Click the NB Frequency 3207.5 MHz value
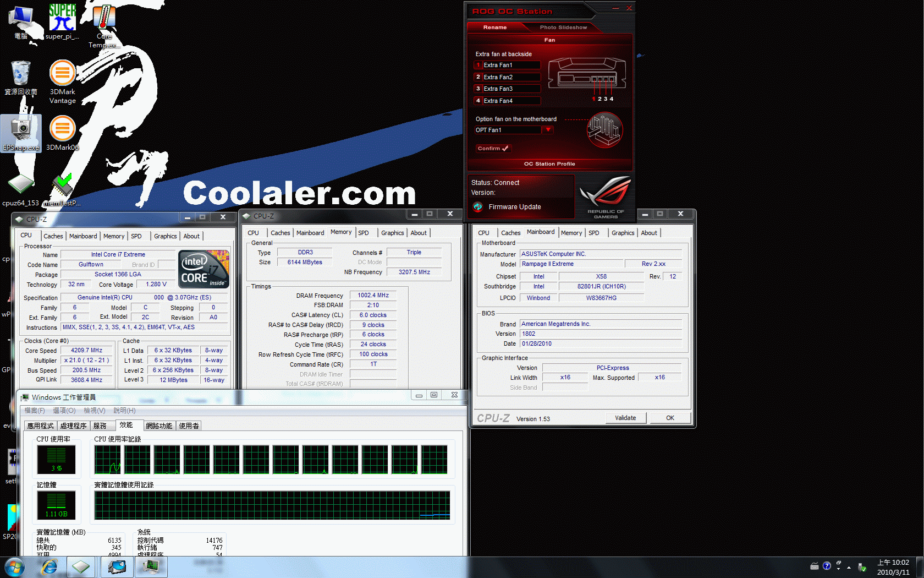924x578 pixels. (414, 272)
